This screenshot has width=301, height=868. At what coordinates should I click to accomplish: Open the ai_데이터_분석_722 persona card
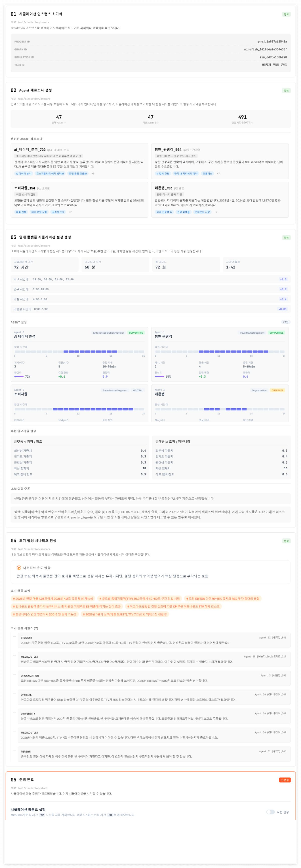coord(80,161)
